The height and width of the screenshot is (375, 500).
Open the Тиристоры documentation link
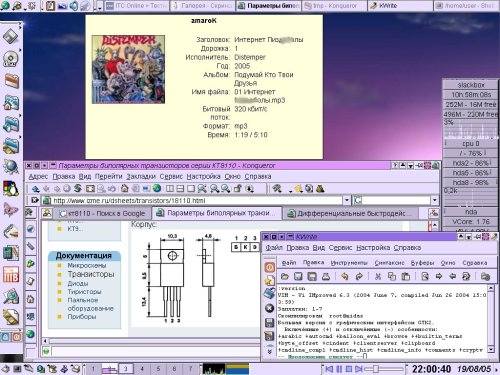84,292
